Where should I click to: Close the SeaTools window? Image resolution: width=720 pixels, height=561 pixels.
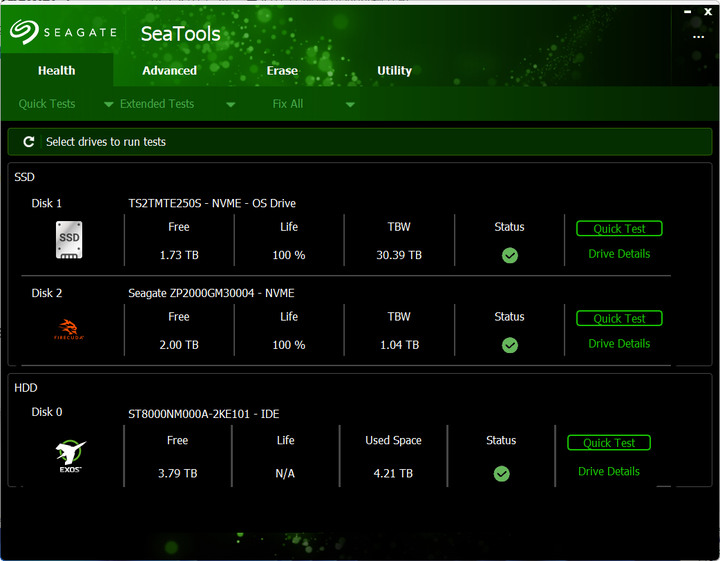pyautogui.click(x=708, y=12)
